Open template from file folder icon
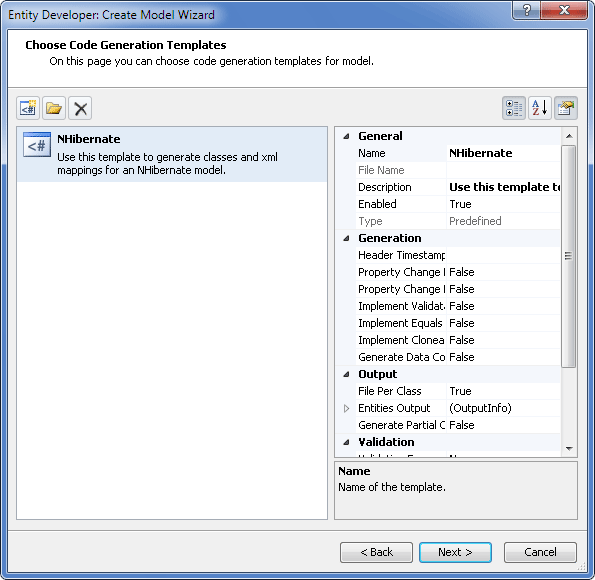 pos(54,108)
